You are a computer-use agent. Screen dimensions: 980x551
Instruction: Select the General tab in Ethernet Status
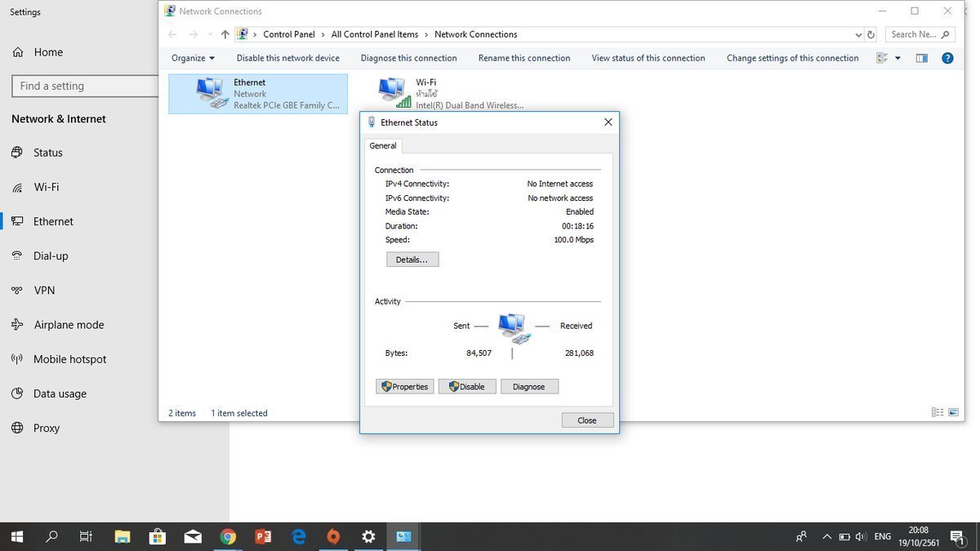click(383, 145)
